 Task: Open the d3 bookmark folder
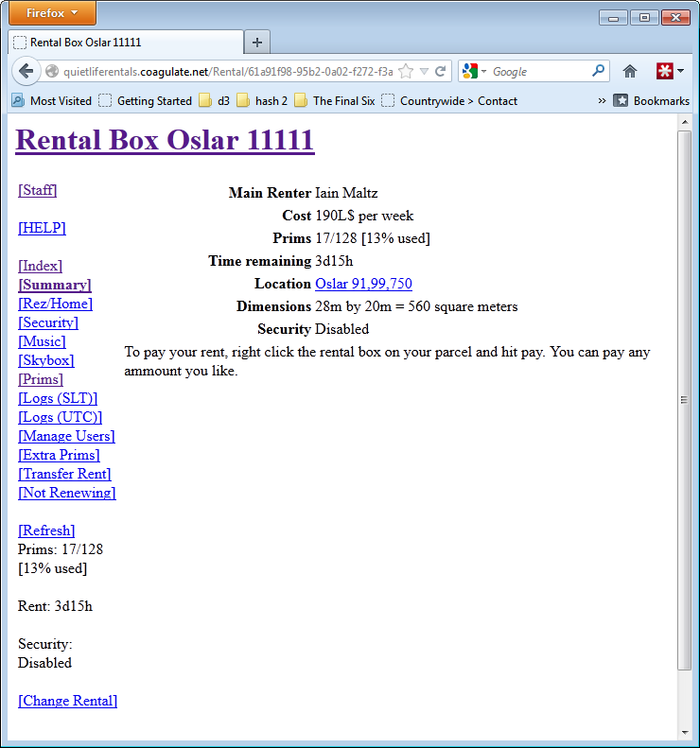point(215,101)
